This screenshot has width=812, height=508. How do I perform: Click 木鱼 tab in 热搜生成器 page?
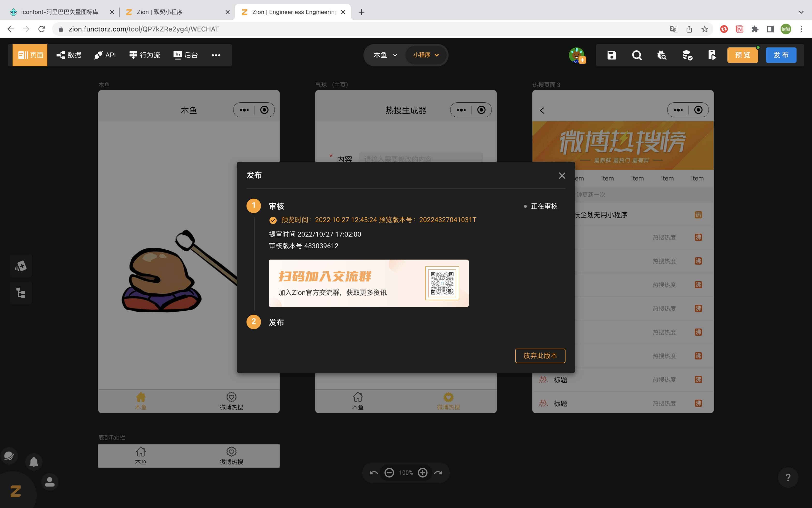pyautogui.click(x=358, y=401)
